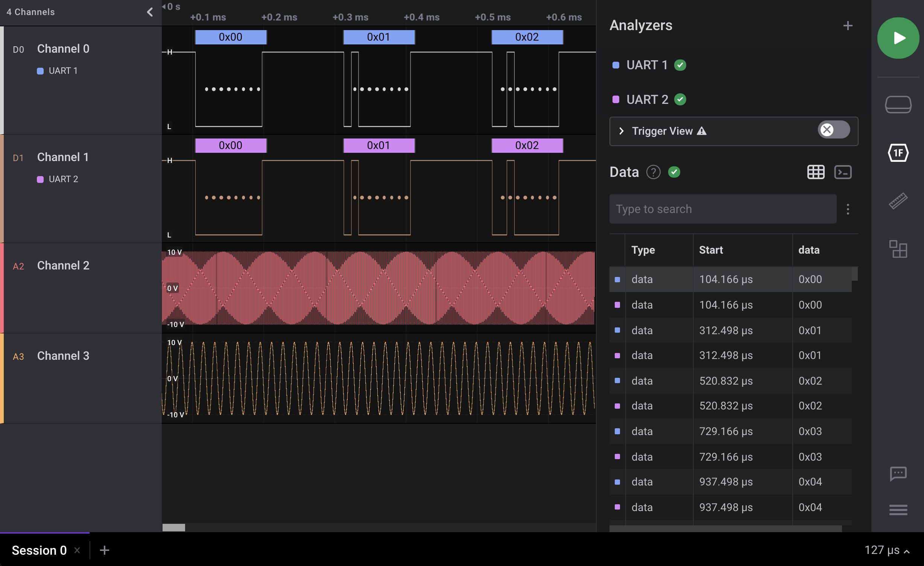The width and height of the screenshot is (924, 566).
Task: Click the green checkmark beside UART 1
Action: click(x=679, y=65)
